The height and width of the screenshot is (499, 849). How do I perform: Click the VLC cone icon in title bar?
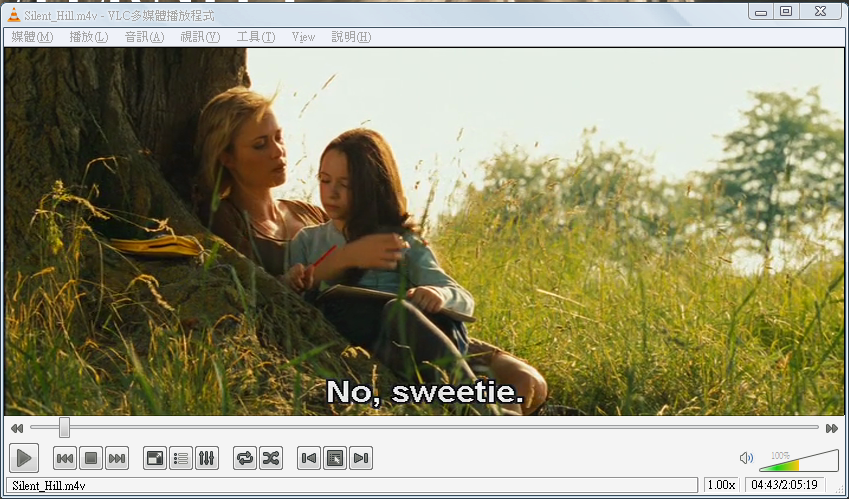(x=14, y=15)
